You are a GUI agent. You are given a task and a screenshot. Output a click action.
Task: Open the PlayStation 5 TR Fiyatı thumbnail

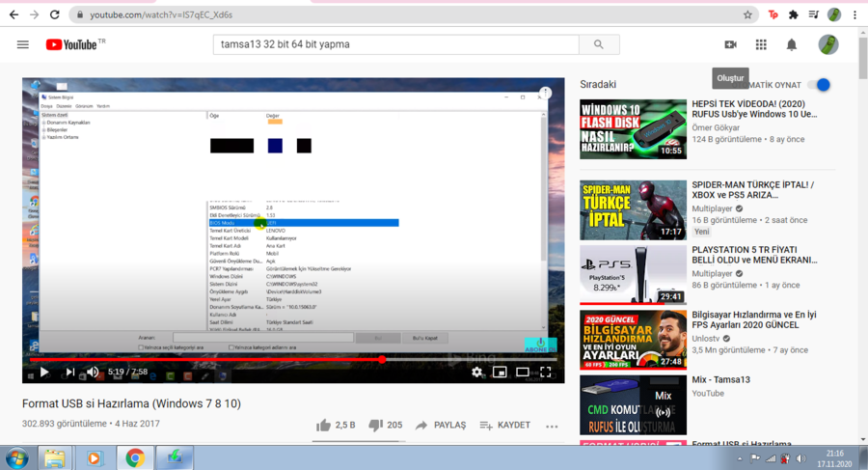tap(634, 275)
